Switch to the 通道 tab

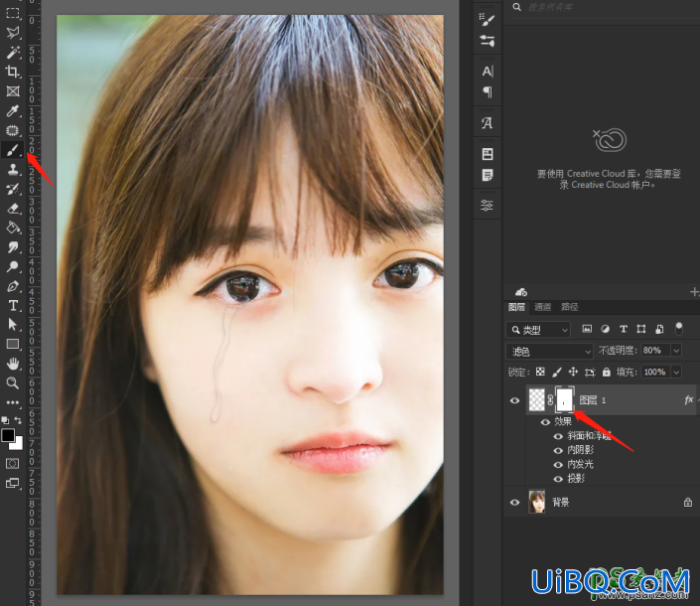(x=543, y=307)
